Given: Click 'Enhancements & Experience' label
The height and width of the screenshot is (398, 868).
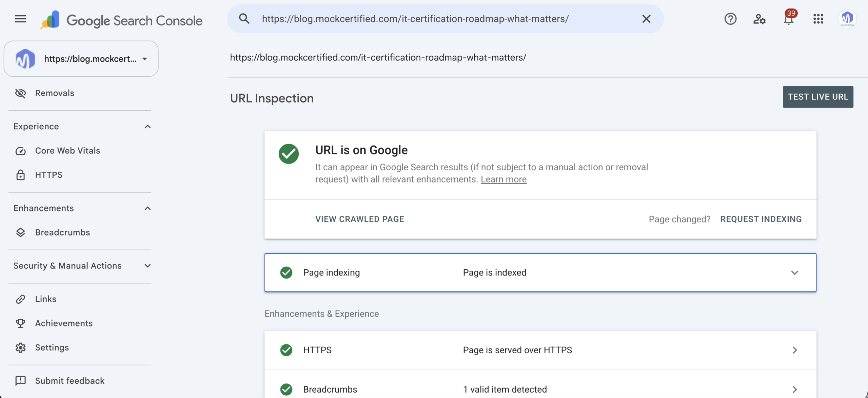Looking at the screenshot, I should point(321,314).
